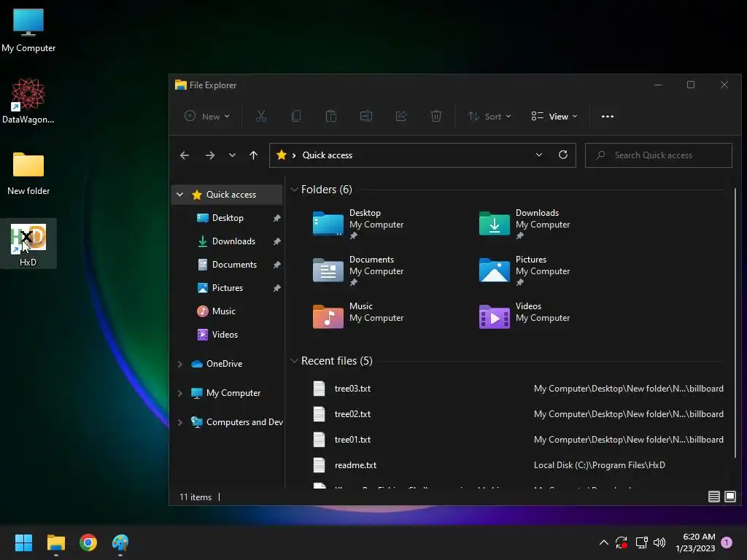Go back with the left arrow
The width and height of the screenshot is (747, 560).
click(x=185, y=155)
